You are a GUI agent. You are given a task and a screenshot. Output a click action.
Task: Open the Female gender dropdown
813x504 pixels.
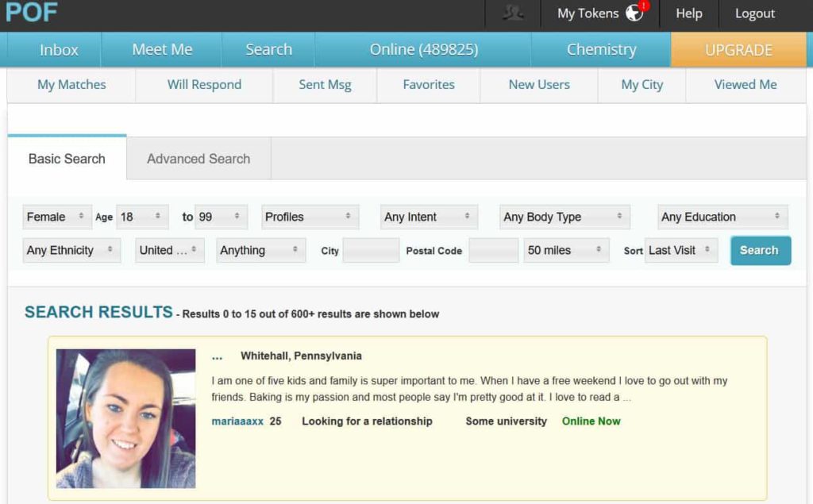[x=57, y=217]
